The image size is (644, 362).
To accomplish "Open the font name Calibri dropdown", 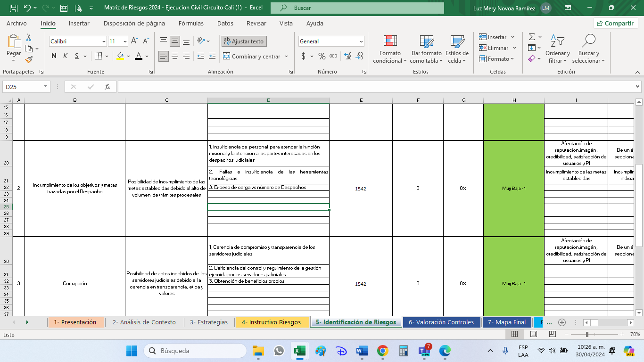I will pyautogui.click(x=104, y=41).
